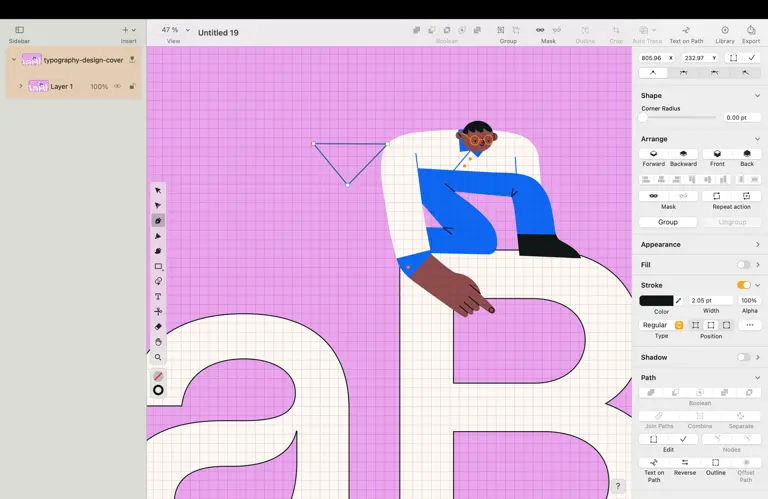The width and height of the screenshot is (768, 499).
Task: Click the Mask icon in top toolbar
Action: [x=540, y=30]
